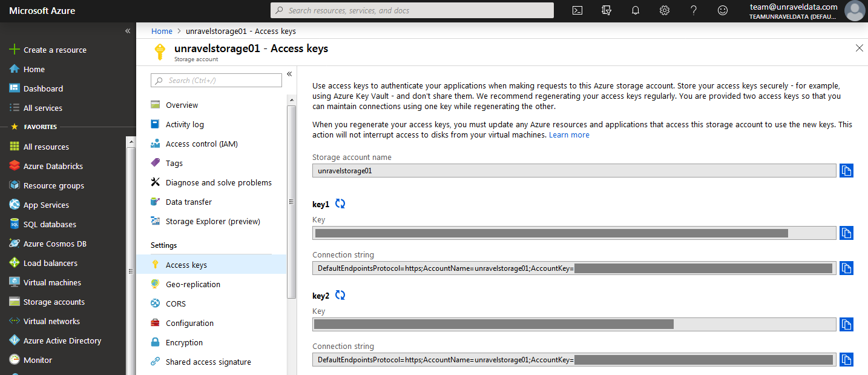
Task: Collapse the storage account resource menu
Action: (x=289, y=74)
